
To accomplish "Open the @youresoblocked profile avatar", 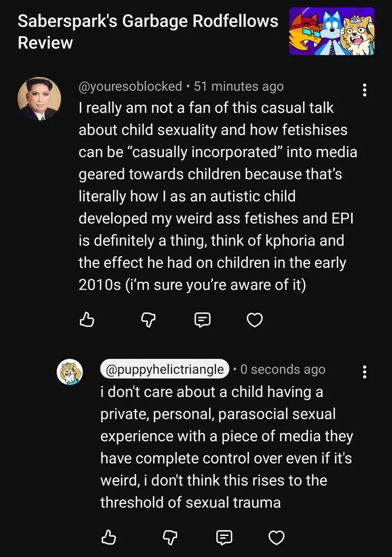I will 39,99.
